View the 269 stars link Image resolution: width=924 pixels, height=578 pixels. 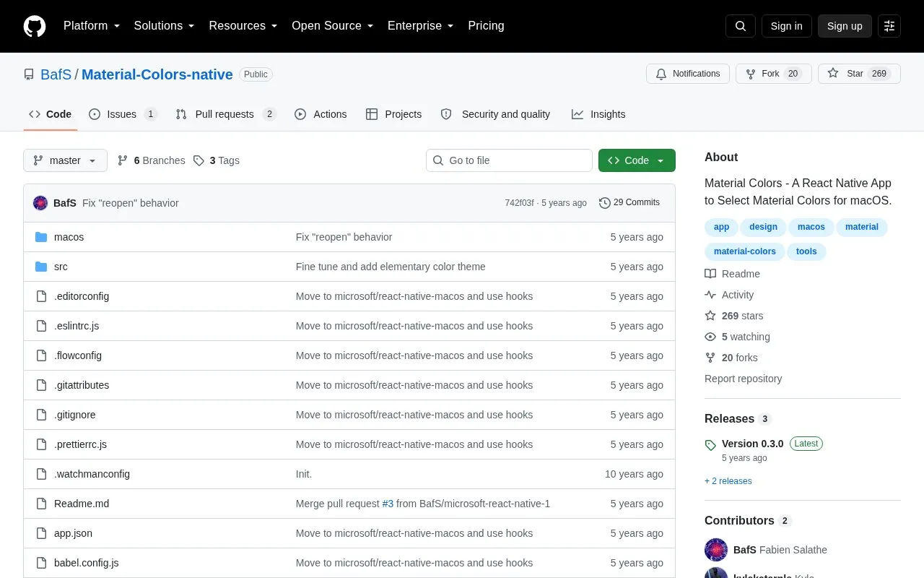(x=733, y=316)
